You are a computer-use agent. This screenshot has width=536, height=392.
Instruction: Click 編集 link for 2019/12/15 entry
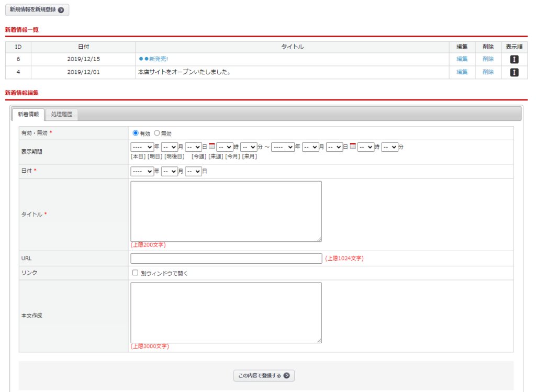coord(462,59)
